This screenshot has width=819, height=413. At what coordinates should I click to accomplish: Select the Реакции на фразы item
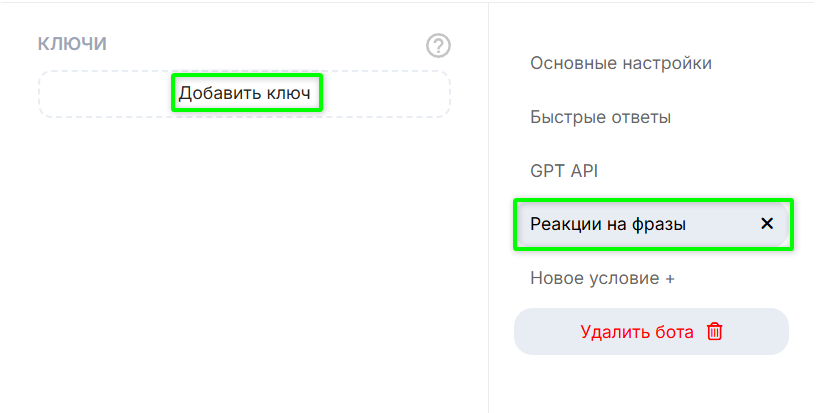tap(608, 224)
